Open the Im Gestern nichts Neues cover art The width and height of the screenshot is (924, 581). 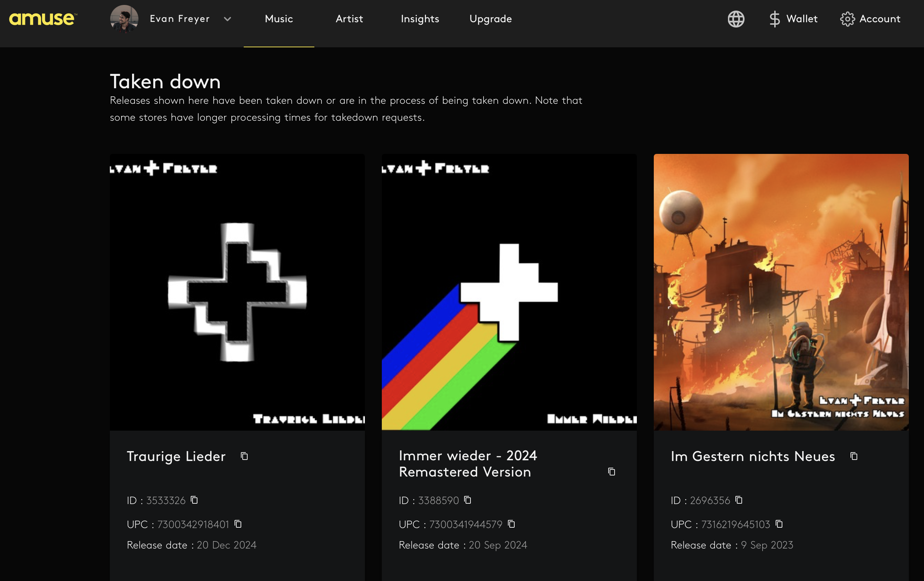pyautogui.click(x=781, y=292)
